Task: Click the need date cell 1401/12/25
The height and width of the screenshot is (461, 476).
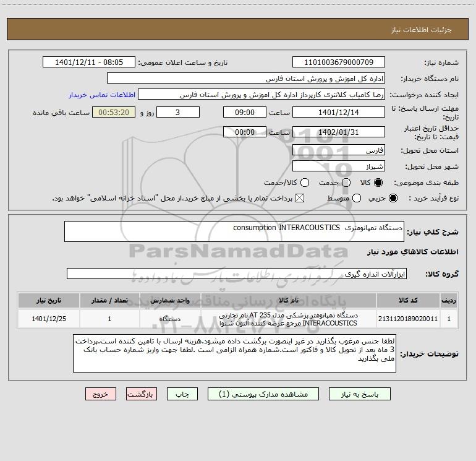Action: (49, 319)
